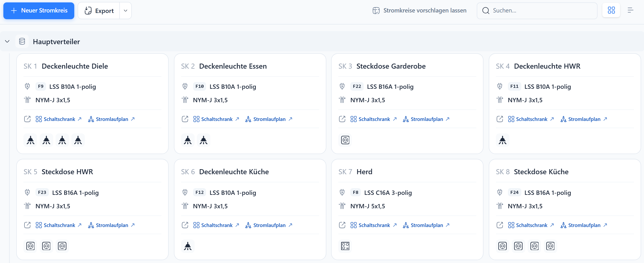Click Stromkreise vorschlagen lassen
This screenshot has width=644, height=263.
(x=420, y=11)
